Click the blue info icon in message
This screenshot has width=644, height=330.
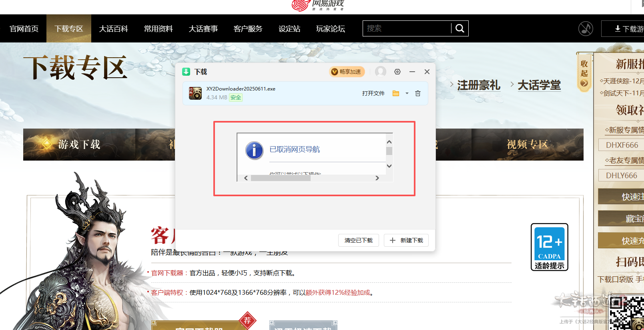[254, 151]
